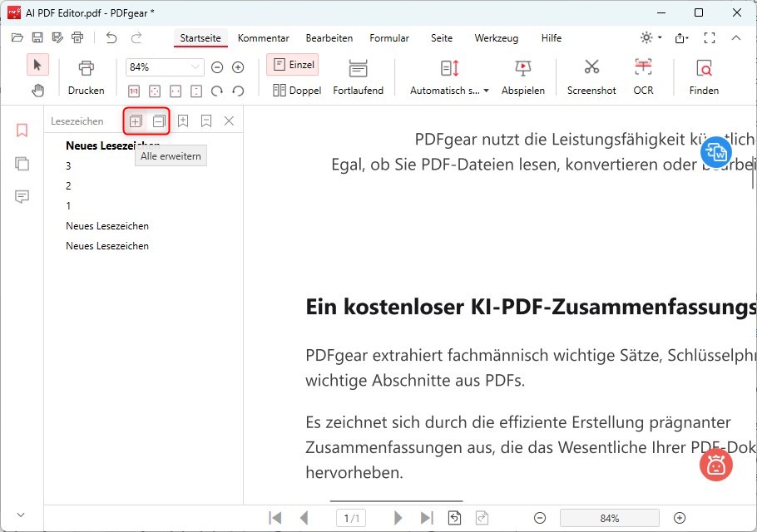This screenshot has height=532, width=757.
Task: Add a new bookmark
Action: 183,121
